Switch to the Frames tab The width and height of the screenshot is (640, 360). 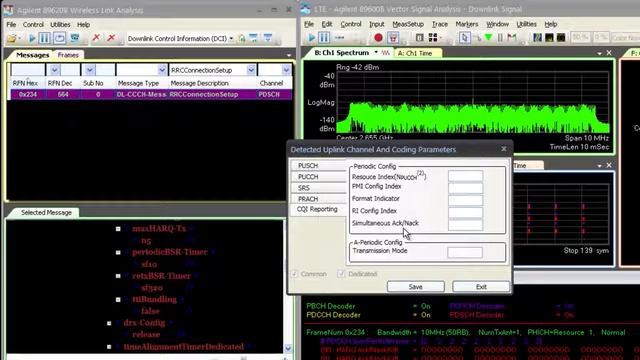(x=68, y=55)
